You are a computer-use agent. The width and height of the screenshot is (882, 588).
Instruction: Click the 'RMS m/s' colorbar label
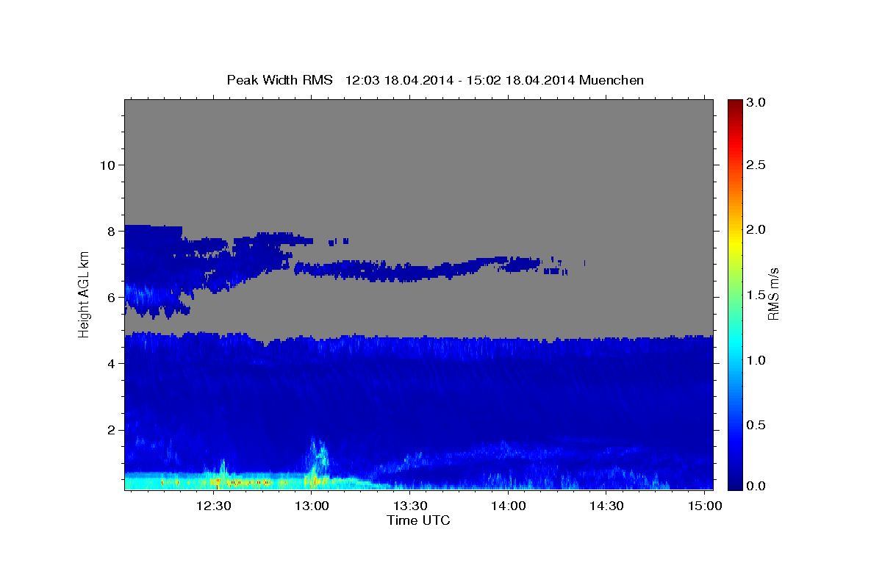pyautogui.click(x=772, y=294)
